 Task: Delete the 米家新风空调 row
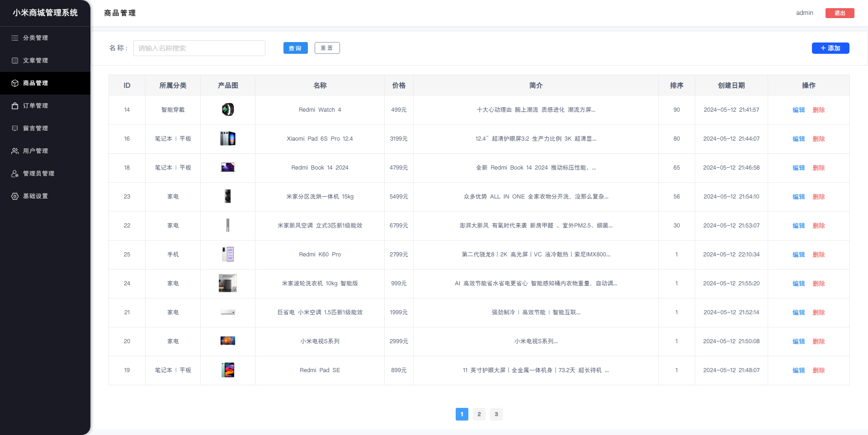pyautogui.click(x=819, y=226)
